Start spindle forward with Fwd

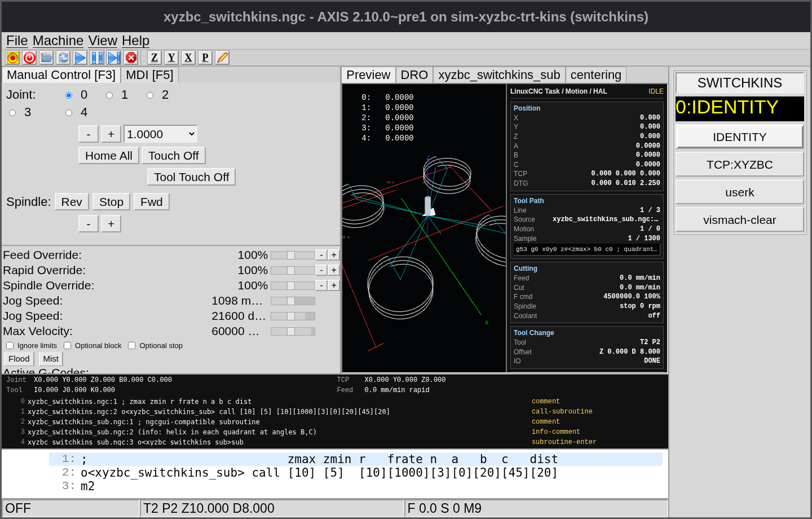pos(152,202)
